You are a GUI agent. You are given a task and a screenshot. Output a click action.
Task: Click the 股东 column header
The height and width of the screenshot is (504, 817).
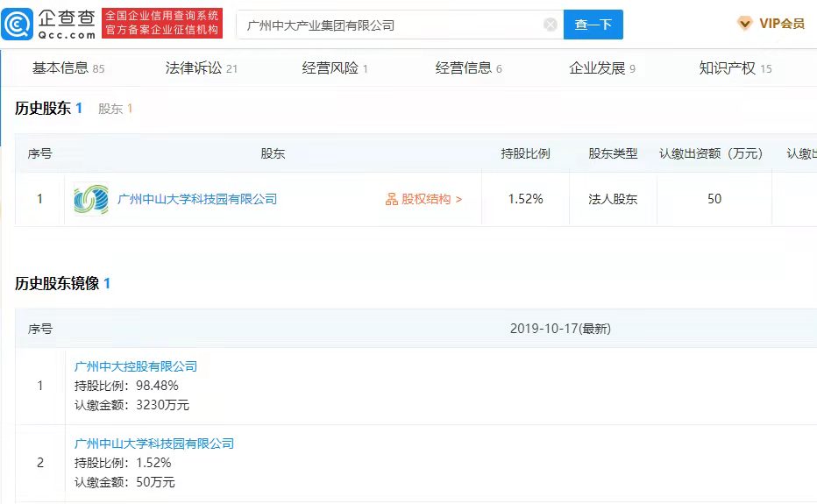pos(273,153)
